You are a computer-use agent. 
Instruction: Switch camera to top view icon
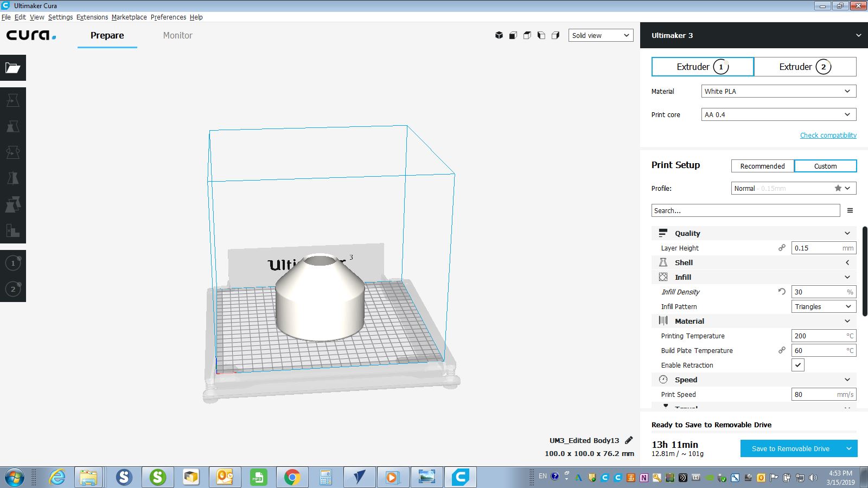(x=527, y=35)
